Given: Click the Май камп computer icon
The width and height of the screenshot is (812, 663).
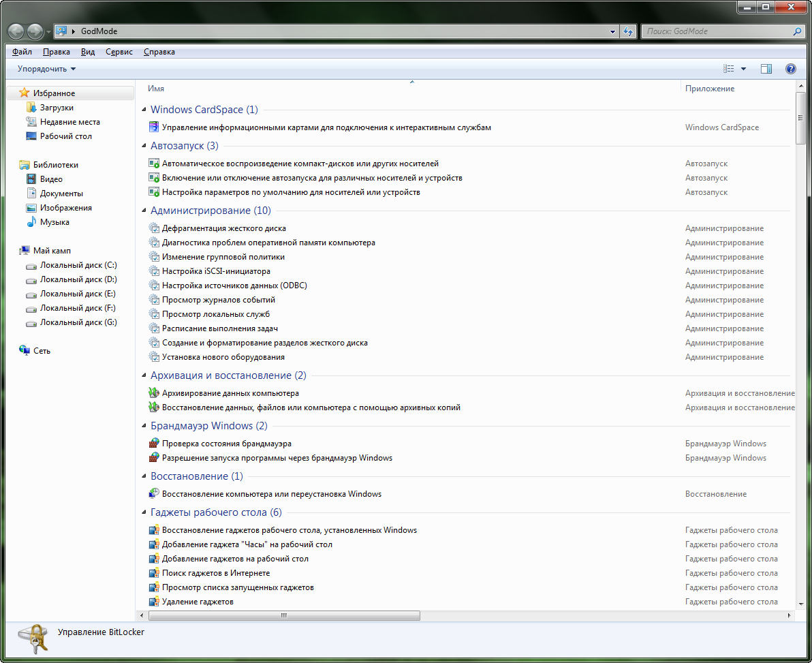Looking at the screenshot, I should pyautogui.click(x=25, y=251).
